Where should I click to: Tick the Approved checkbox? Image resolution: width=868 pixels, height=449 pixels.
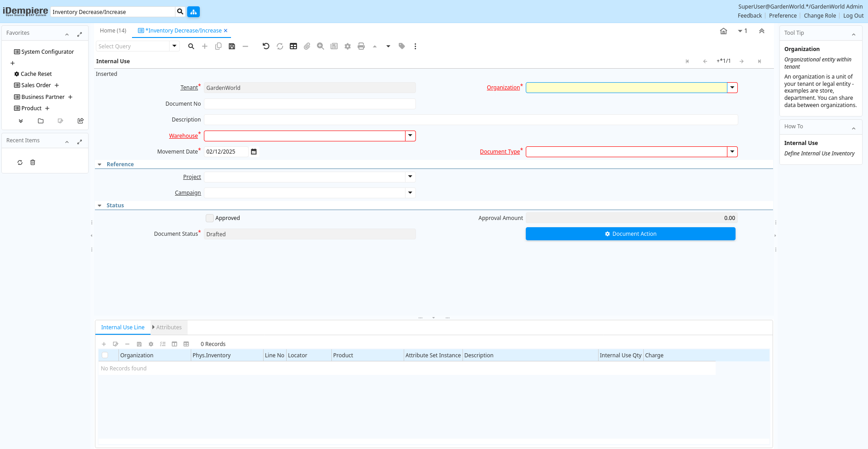[210, 218]
